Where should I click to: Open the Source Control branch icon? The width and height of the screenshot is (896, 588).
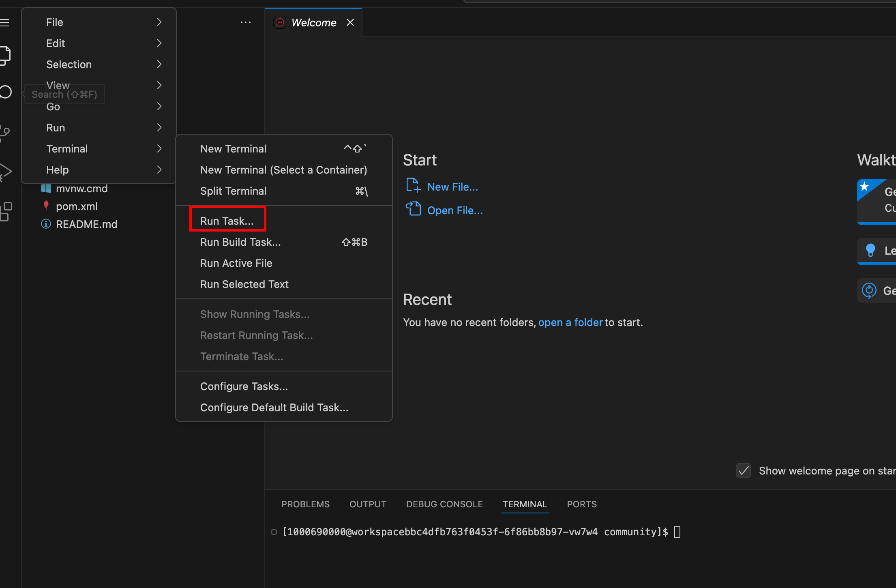(5, 133)
